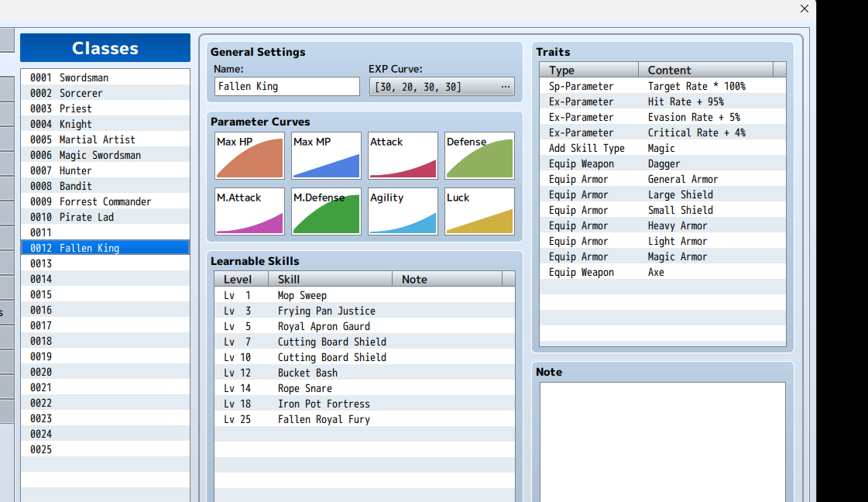Select the Equip Weapon Axe trait

663,273
